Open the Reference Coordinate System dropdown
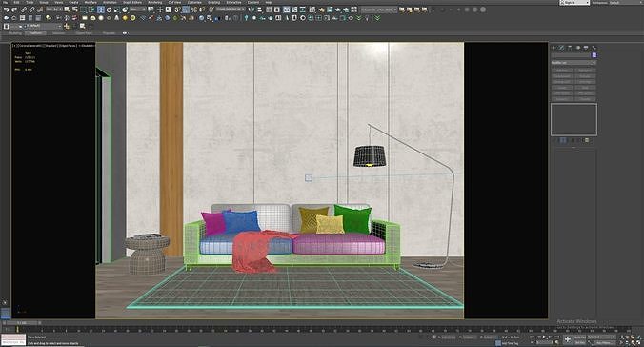The height and width of the screenshot is (347, 644). 137,9
